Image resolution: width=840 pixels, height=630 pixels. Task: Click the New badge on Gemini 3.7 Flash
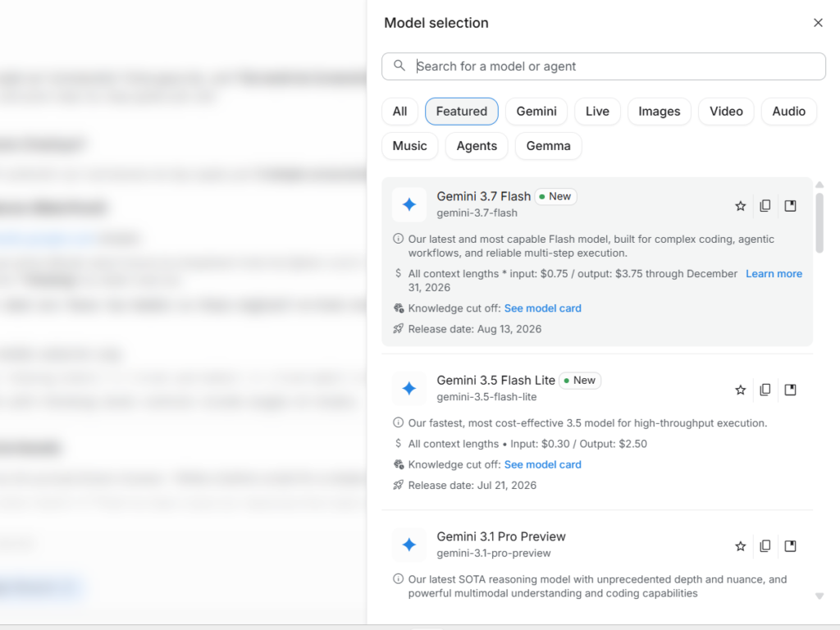point(555,197)
